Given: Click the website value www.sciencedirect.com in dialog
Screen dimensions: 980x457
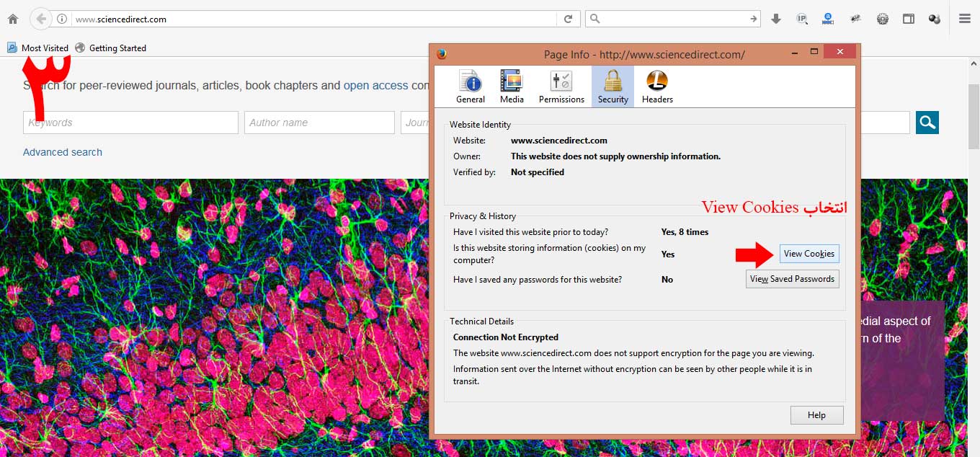Looking at the screenshot, I should point(559,141).
